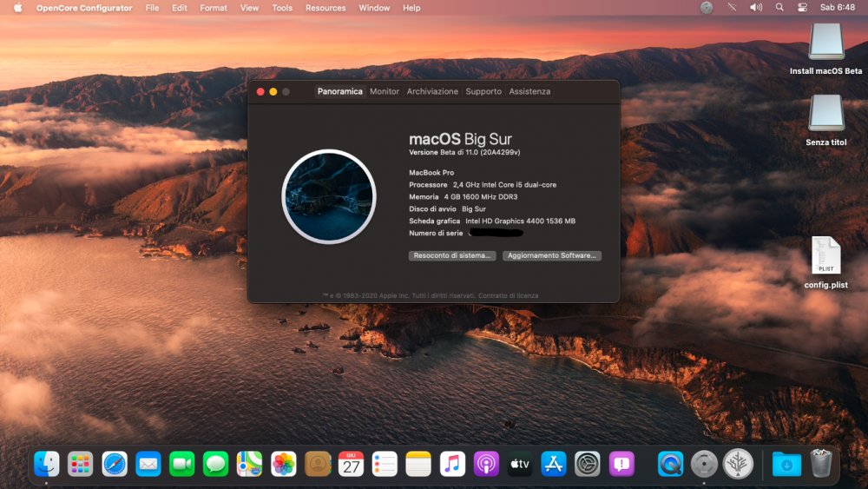Click the Resoconto di sistema button
The width and height of the screenshot is (868, 489).
pyautogui.click(x=452, y=255)
